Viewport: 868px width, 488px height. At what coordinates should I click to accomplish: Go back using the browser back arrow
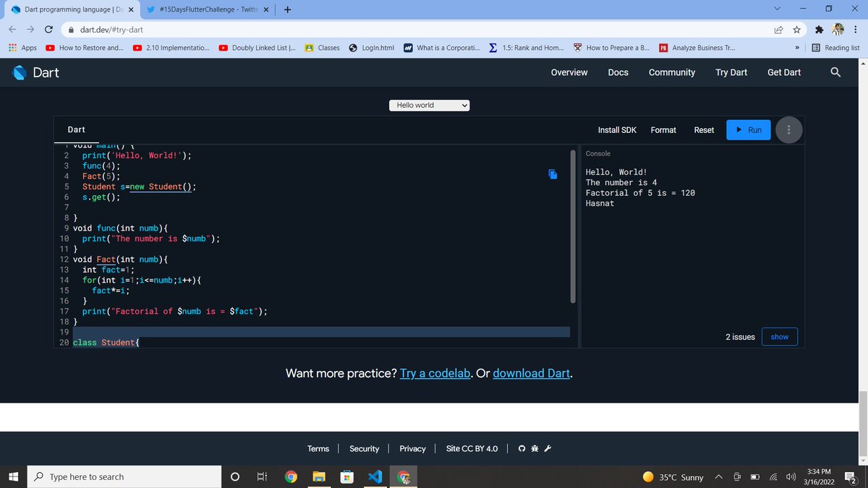tap(13, 30)
